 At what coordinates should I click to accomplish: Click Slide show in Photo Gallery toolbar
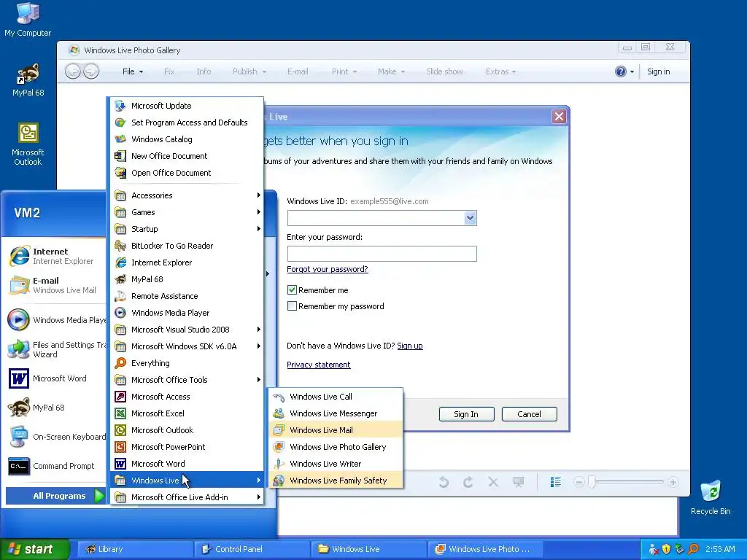tap(444, 71)
